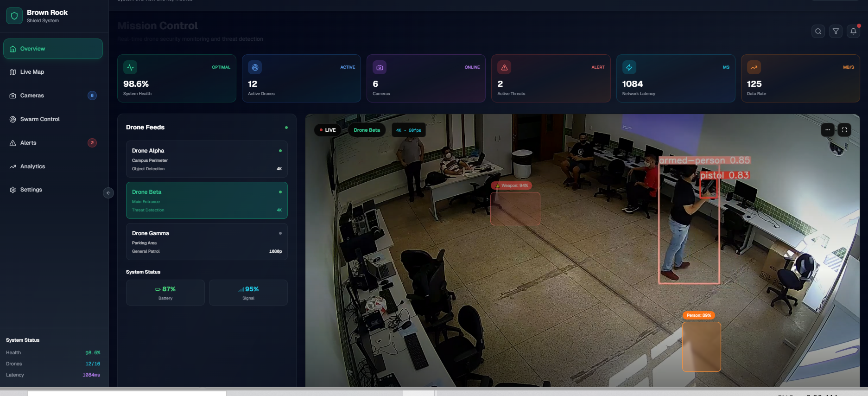Click the 95% Signal status tile
This screenshot has height=396, width=868.
point(248,293)
